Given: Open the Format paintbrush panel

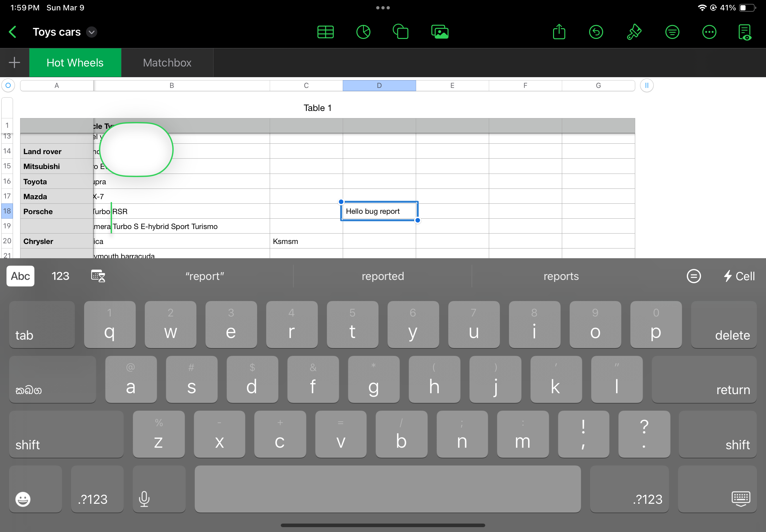Looking at the screenshot, I should [x=634, y=32].
